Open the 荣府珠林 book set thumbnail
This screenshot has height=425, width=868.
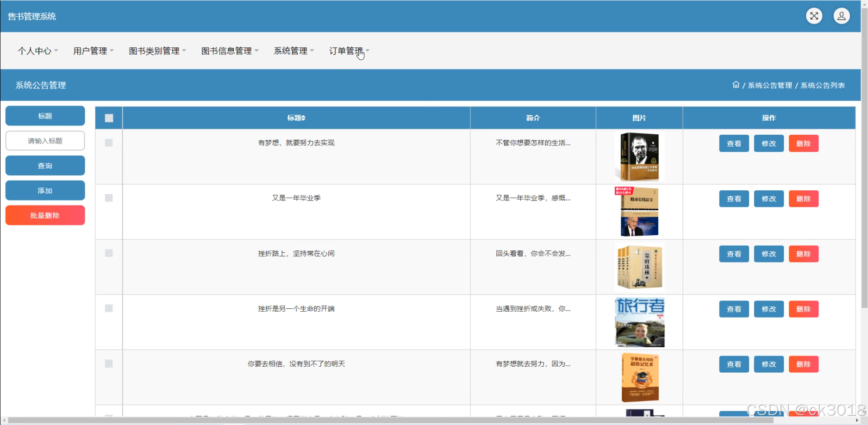click(x=639, y=267)
